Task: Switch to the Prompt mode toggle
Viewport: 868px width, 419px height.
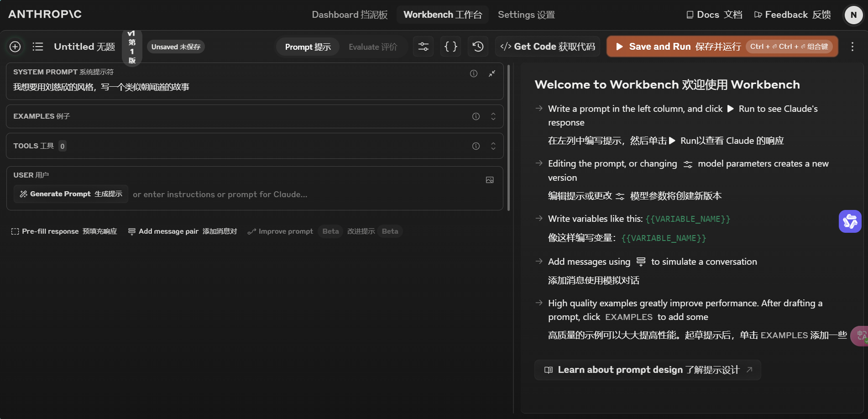Action: pos(308,47)
